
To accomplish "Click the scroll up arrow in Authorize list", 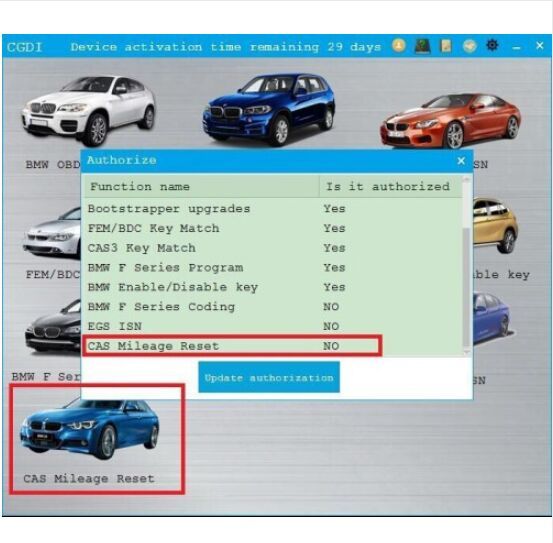I will click(x=467, y=180).
